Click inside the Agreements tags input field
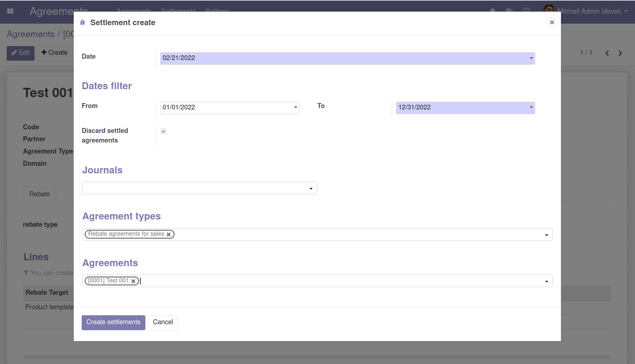The height and width of the screenshot is (364, 635). (332, 281)
